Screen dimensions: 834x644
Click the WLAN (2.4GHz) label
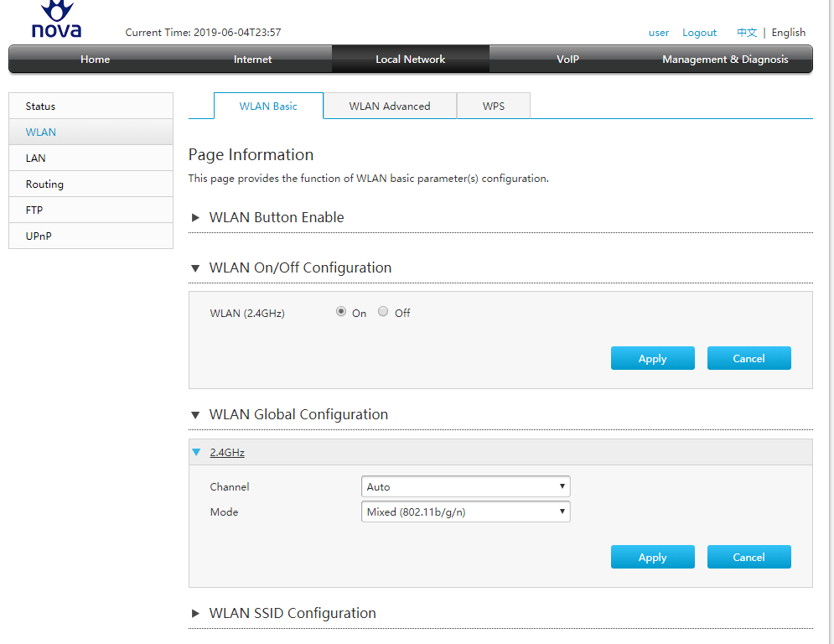click(247, 313)
